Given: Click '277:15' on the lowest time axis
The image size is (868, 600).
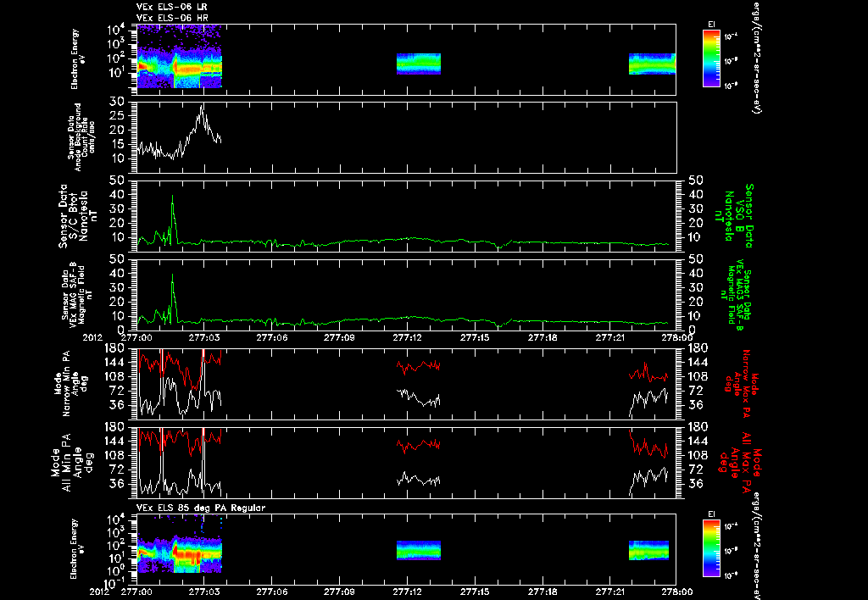Looking at the screenshot, I should pyautogui.click(x=475, y=592).
